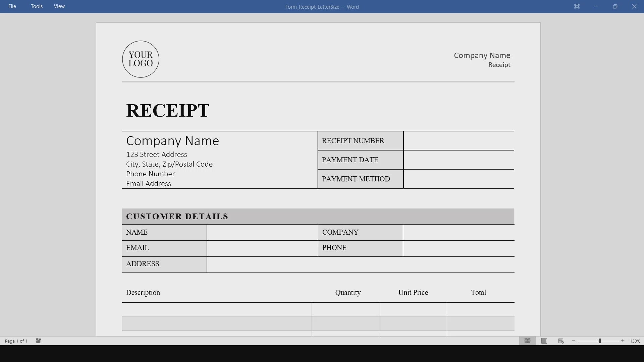Select the RECEIPT heading text

(x=168, y=110)
